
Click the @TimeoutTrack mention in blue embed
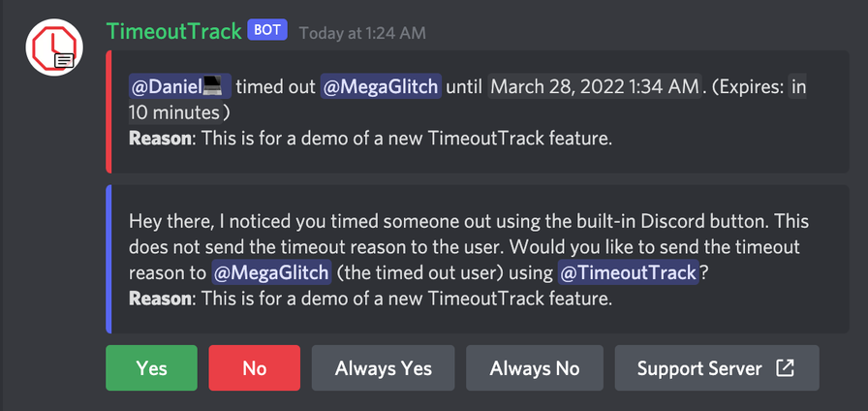[628, 272]
